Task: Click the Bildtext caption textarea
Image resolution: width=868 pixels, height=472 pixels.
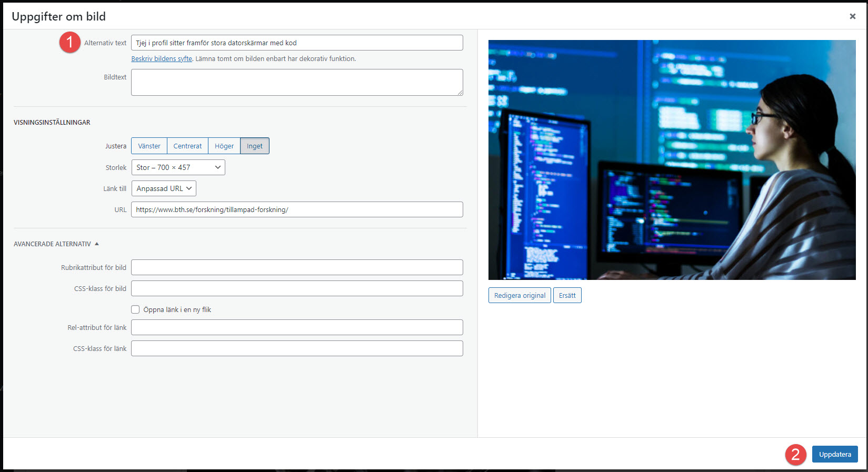Action: tap(297, 82)
